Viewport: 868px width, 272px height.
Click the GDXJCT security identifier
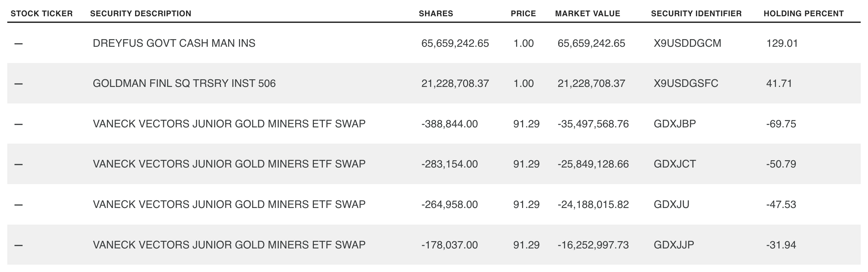click(x=675, y=164)
